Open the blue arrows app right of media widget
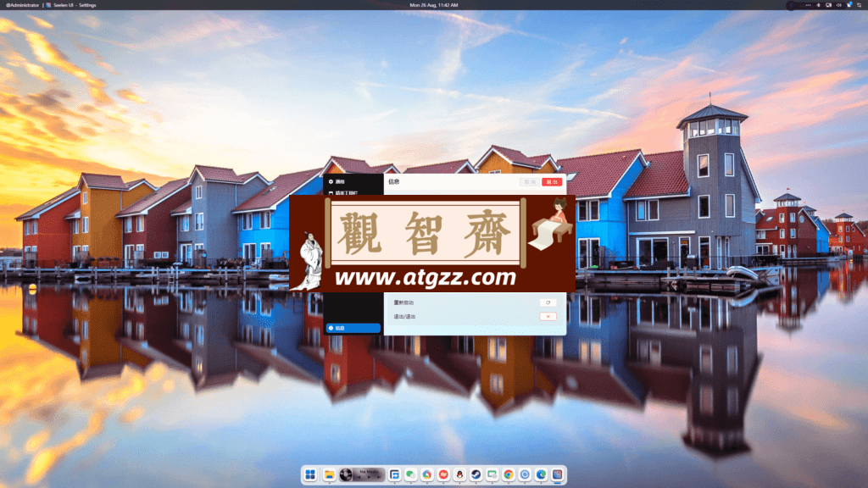868x488 pixels. coord(395,474)
